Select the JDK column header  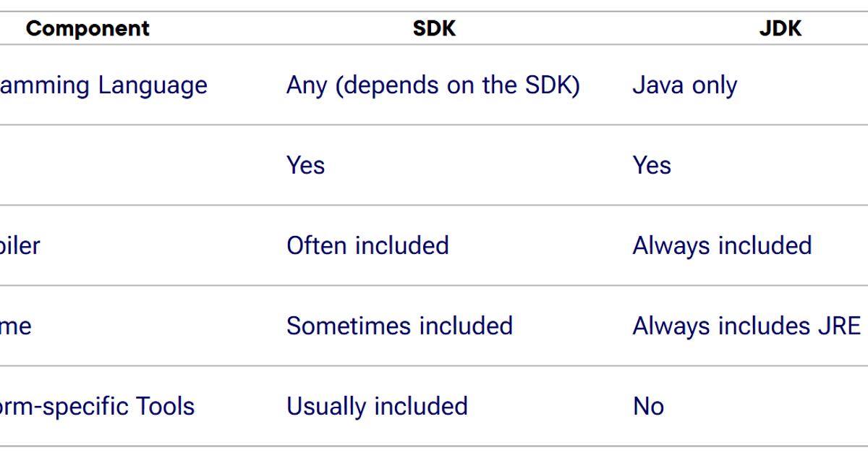click(780, 28)
